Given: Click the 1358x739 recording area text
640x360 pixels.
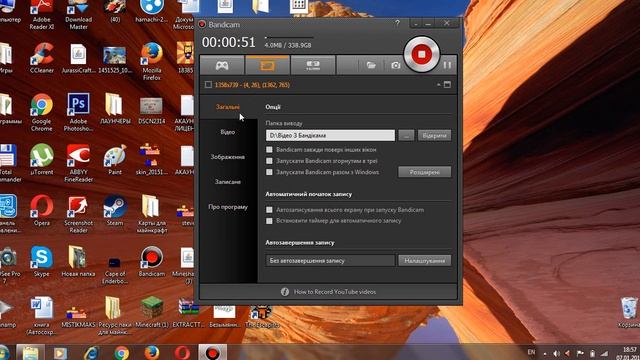Looking at the screenshot, I should [252, 85].
